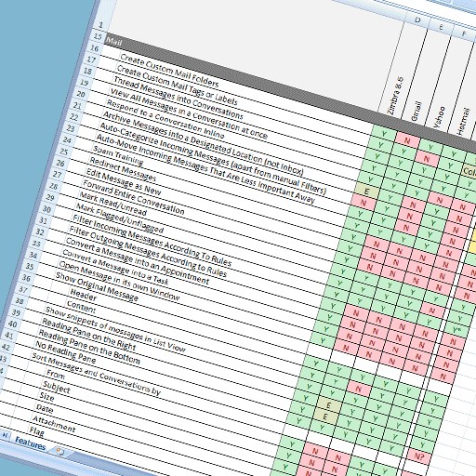Click the 'N?' cell in the Hotmail column
The image size is (476, 476).
(419, 456)
